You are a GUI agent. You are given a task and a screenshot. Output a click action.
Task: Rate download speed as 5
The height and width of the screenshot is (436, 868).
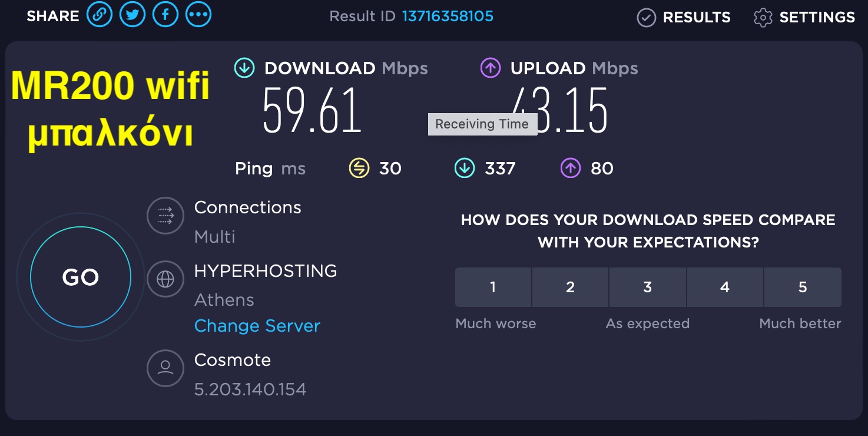[x=803, y=287]
